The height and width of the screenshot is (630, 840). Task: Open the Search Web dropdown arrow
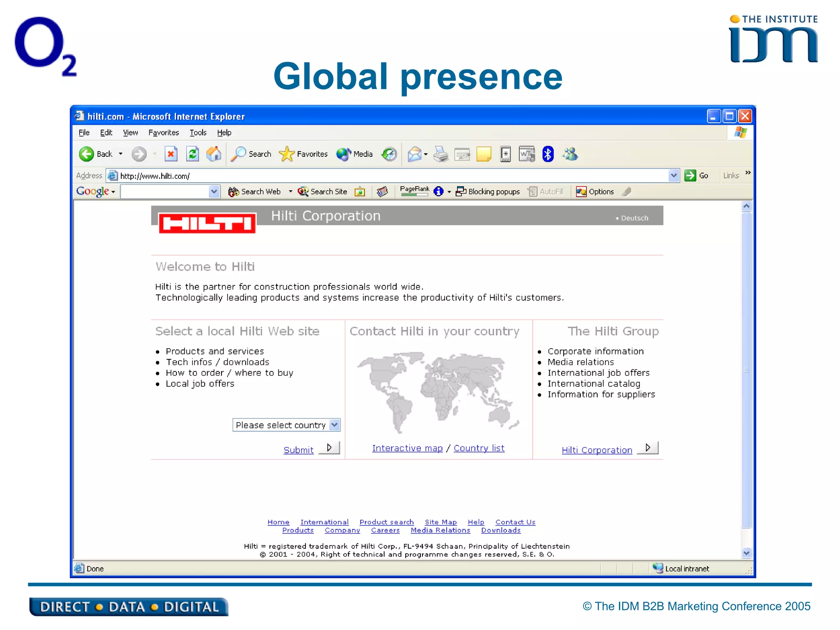click(290, 192)
